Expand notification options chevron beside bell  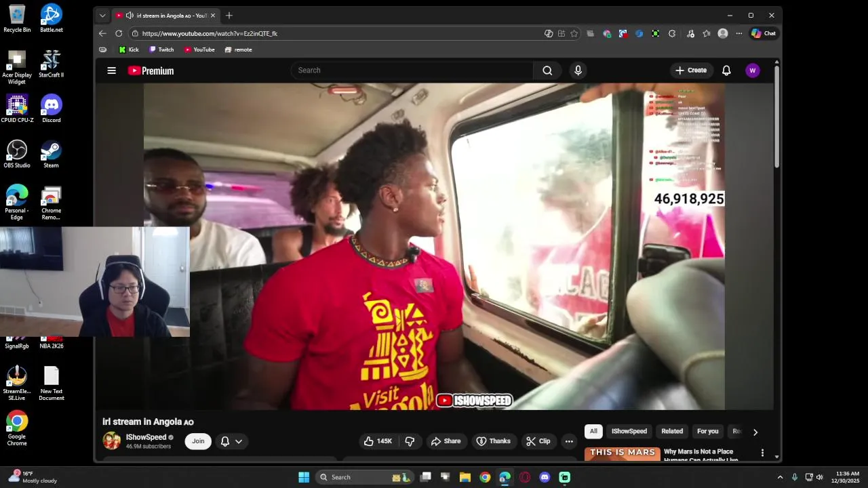pyautogui.click(x=239, y=441)
